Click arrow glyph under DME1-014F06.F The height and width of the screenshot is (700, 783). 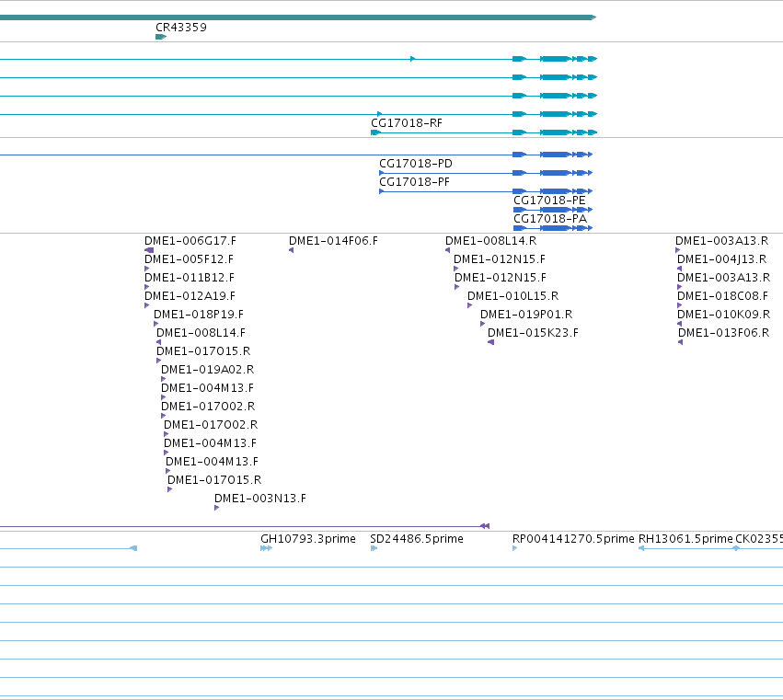pyautogui.click(x=291, y=250)
